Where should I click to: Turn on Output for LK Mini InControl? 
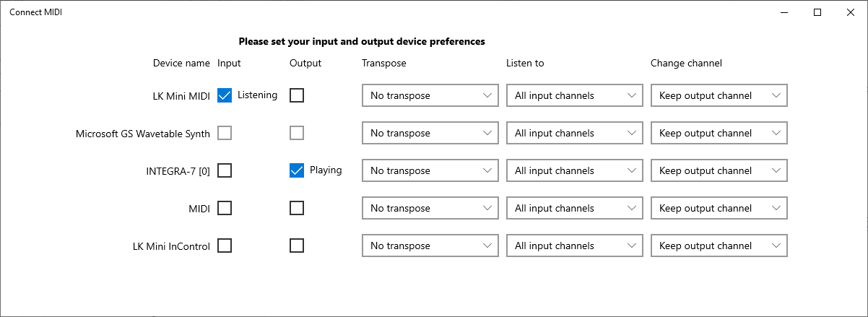297,246
